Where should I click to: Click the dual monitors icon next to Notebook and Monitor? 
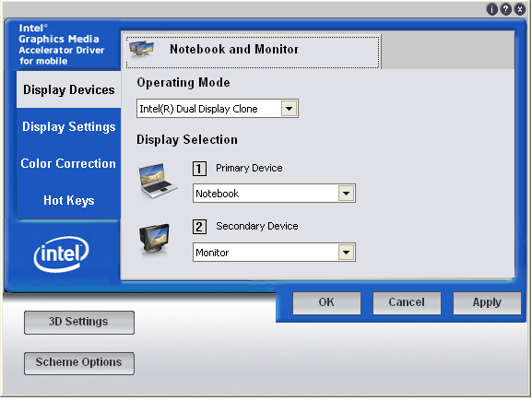[x=141, y=50]
